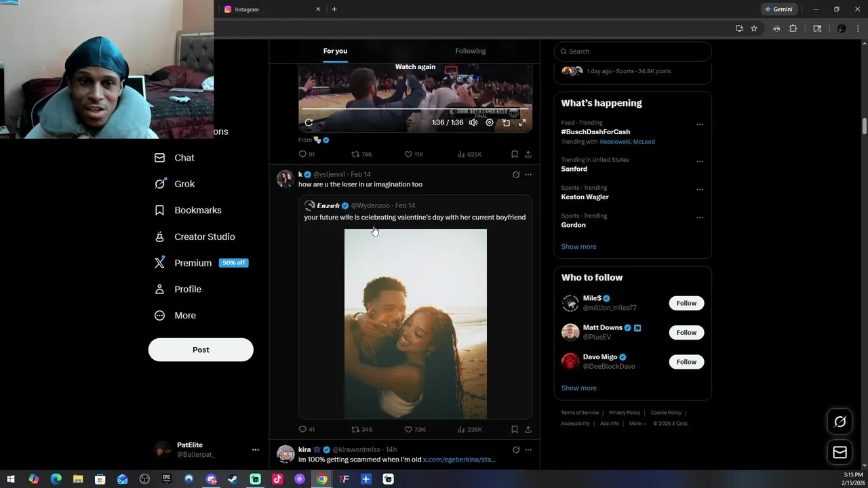Image resolution: width=868 pixels, height=488 pixels.
Task: View analytics showing 236K views
Action: click(470, 429)
